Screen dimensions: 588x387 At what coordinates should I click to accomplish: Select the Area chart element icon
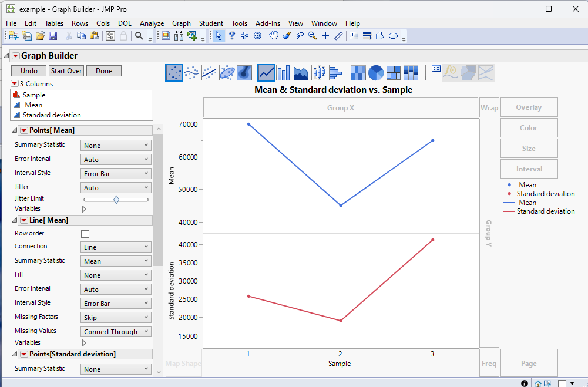pyautogui.click(x=301, y=73)
